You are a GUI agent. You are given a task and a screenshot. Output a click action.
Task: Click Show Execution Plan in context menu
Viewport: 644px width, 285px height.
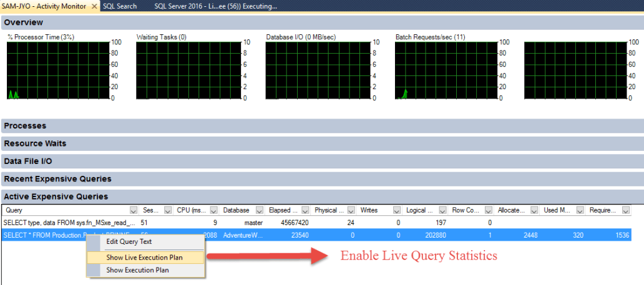(137, 270)
